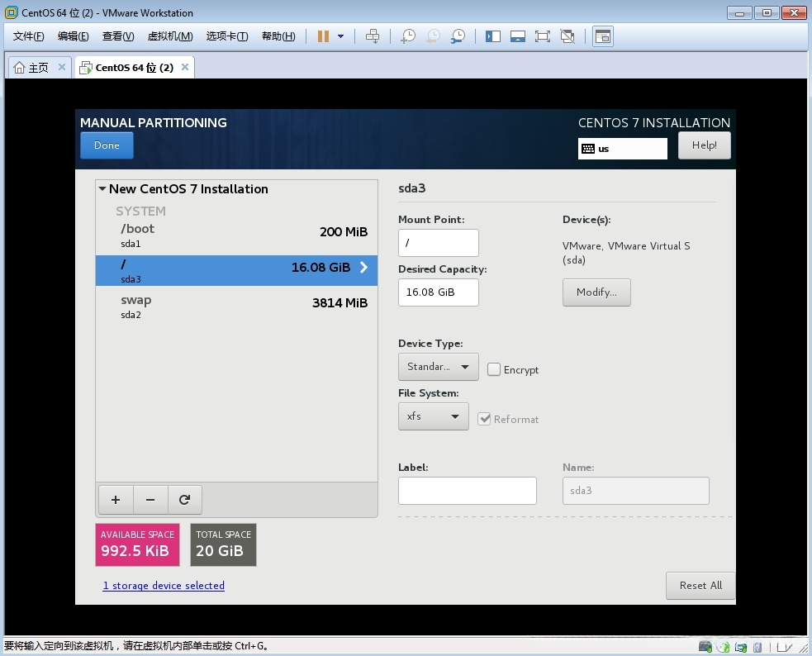Take a snapshot with the clock-plus icon
The height and width of the screenshot is (656, 812).
408,36
